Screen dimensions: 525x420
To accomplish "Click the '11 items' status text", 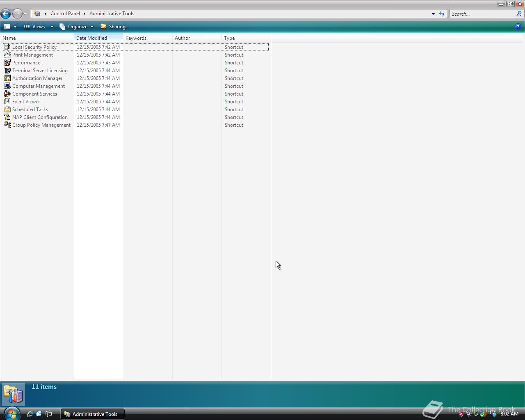I will (44, 387).
